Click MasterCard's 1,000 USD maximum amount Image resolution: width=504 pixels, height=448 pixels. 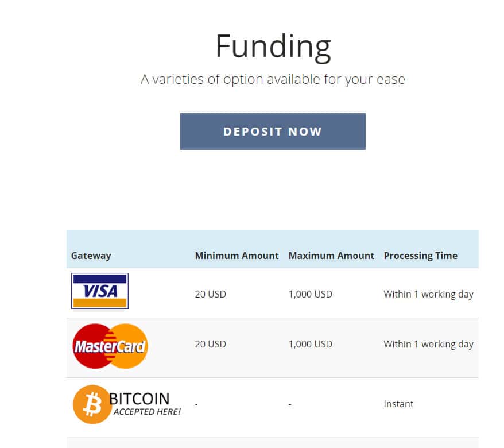tap(310, 344)
